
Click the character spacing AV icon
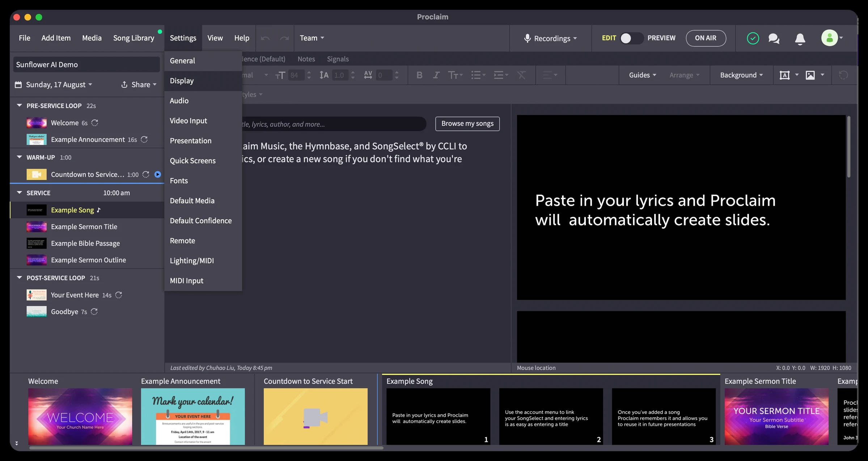[368, 75]
